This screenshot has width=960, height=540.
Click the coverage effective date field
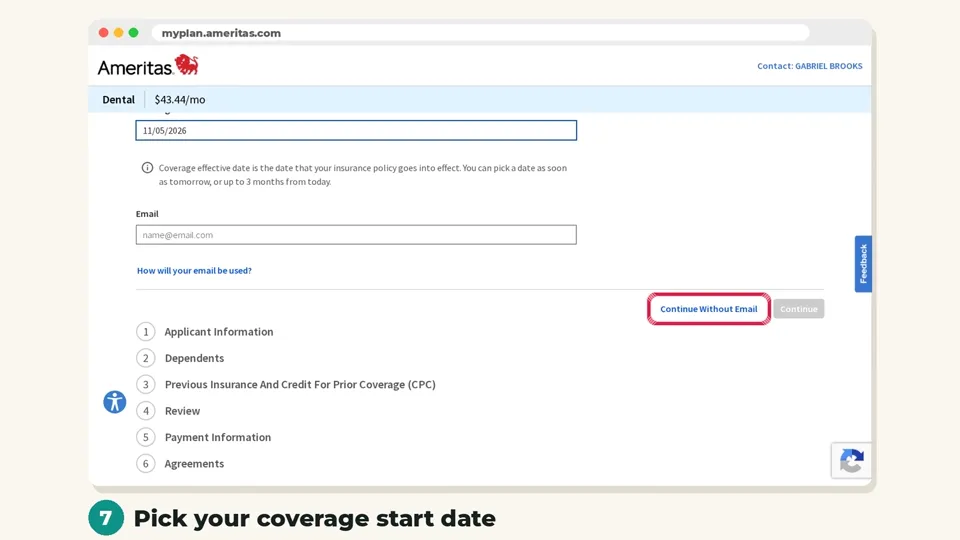(x=356, y=130)
